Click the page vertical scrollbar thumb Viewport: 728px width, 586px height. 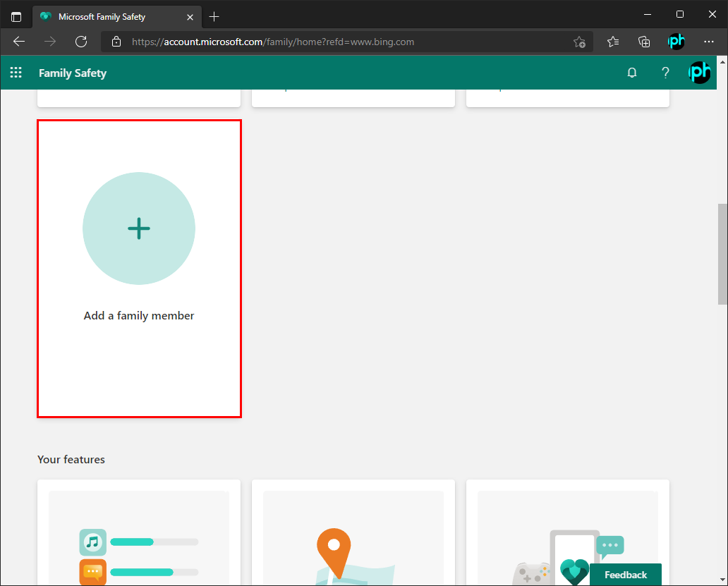tap(722, 254)
